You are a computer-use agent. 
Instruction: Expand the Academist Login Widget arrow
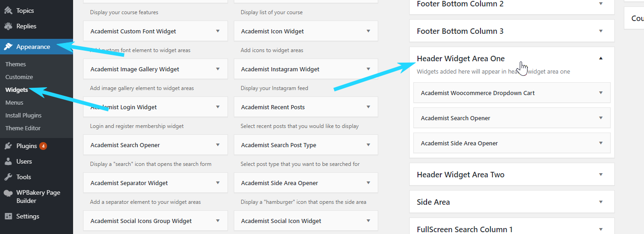[218, 107]
